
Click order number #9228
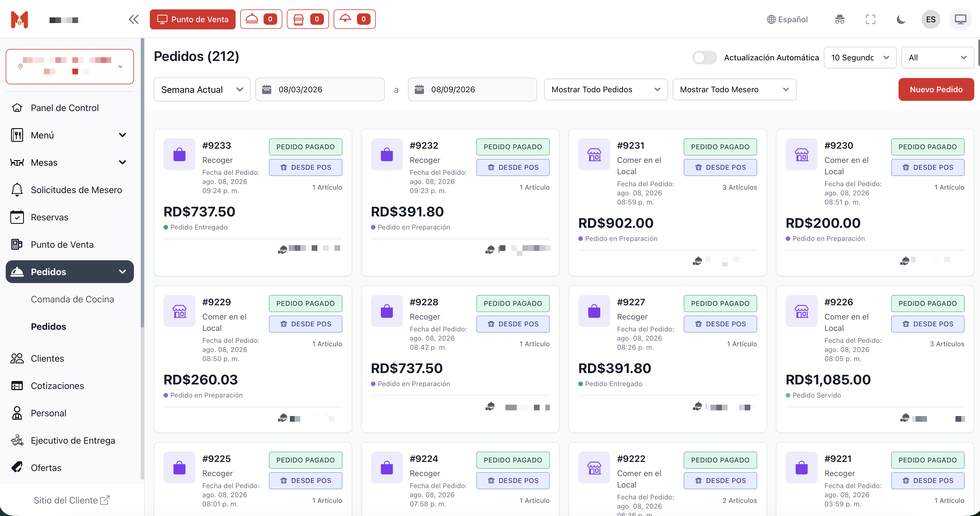pyautogui.click(x=424, y=302)
